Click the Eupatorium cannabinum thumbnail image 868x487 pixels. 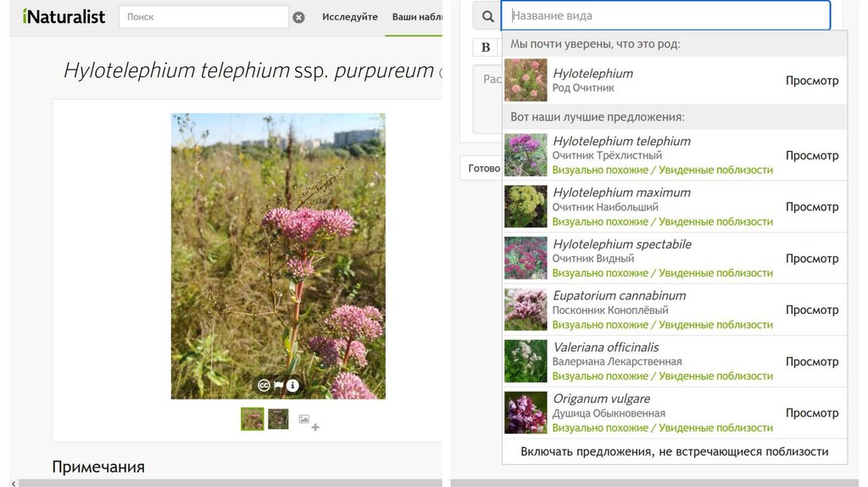tap(526, 310)
